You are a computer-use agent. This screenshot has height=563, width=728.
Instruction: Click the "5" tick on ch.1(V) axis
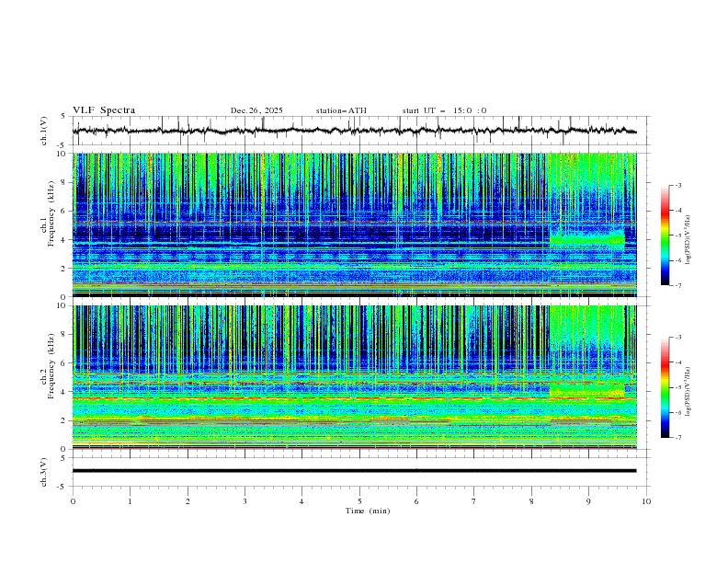coord(65,116)
